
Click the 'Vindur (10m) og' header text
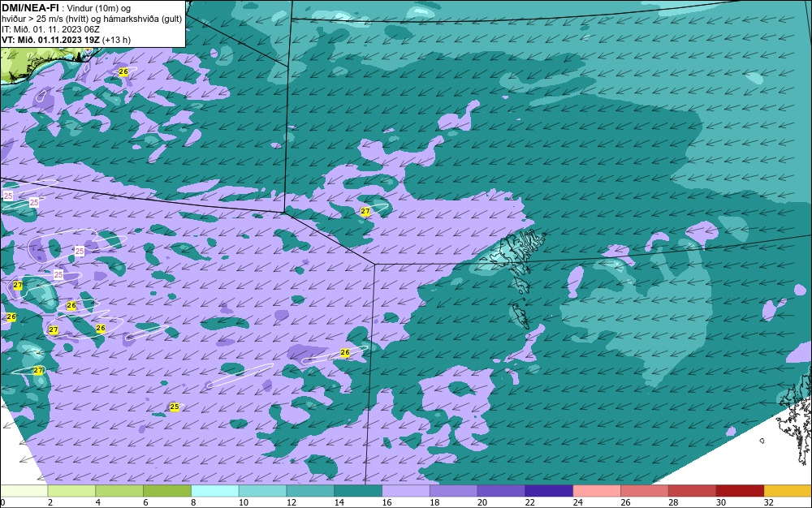(100, 9)
